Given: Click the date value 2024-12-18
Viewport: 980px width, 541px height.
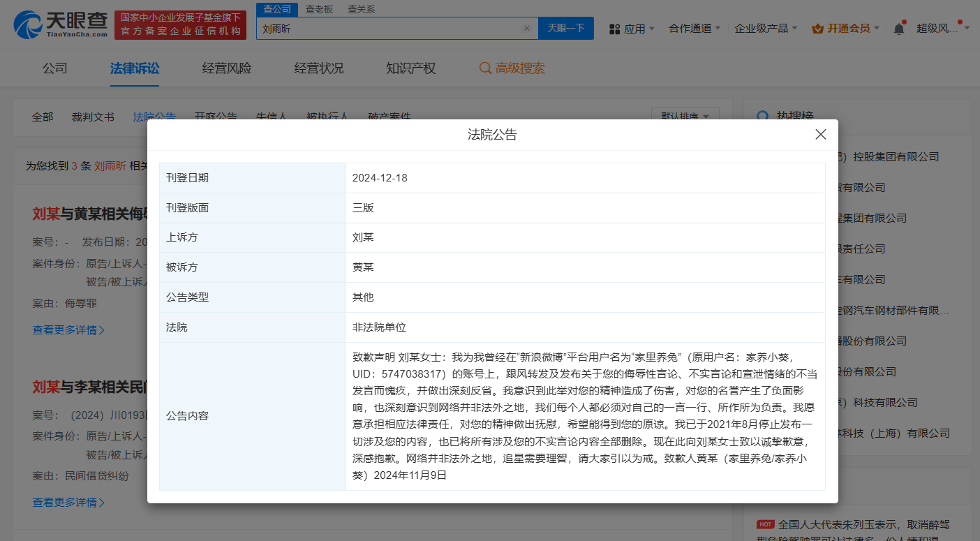Looking at the screenshot, I should pos(380,178).
